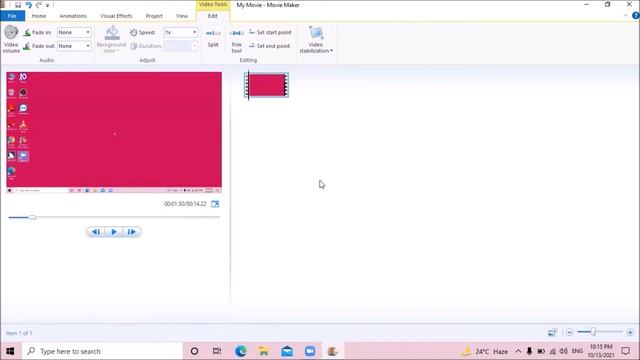
Task: Zoom out the timeline with minus button
Action: tap(569, 332)
